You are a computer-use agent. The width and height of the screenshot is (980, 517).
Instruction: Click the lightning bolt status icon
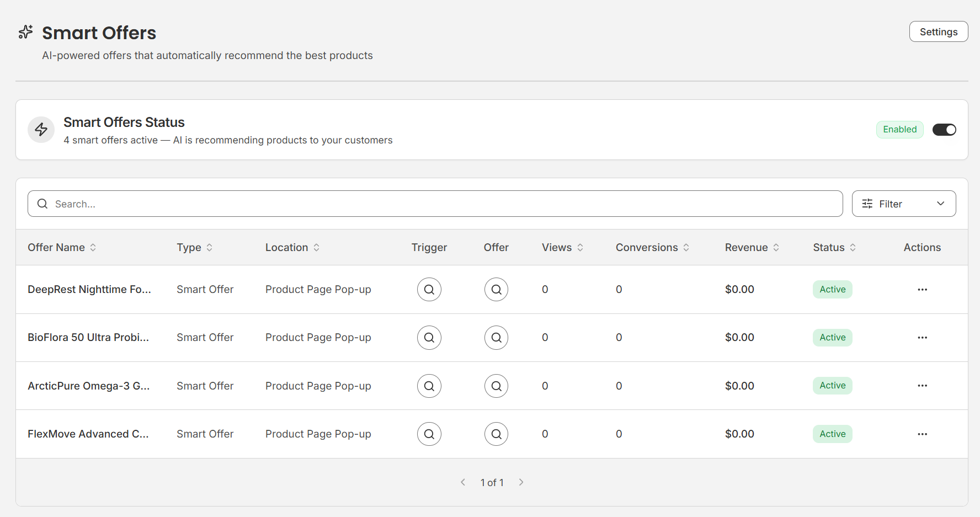click(41, 130)
